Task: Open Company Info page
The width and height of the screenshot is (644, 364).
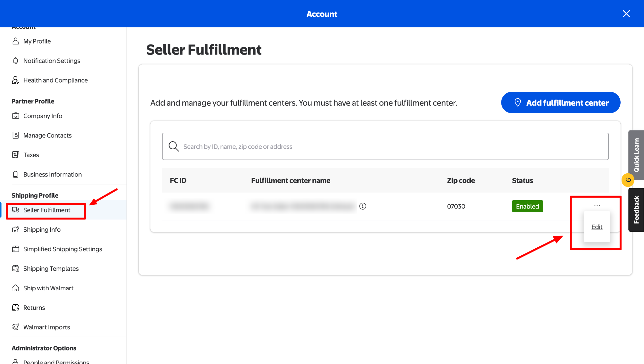Action: pyautogui.click(x=43, y=116)
